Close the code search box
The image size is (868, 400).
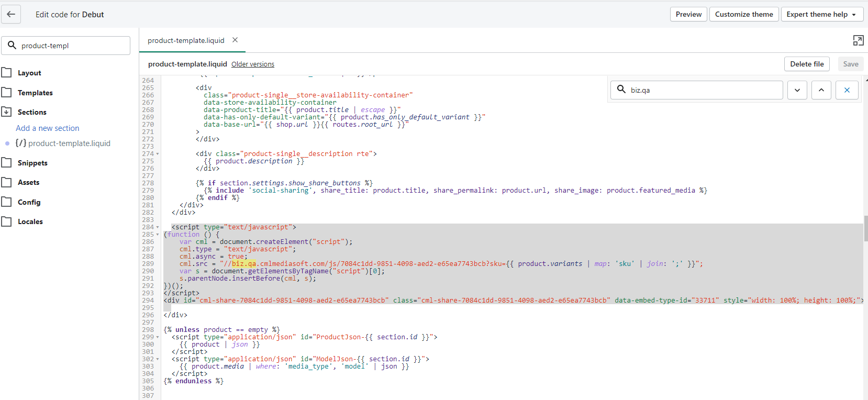[x=847, y=90]
